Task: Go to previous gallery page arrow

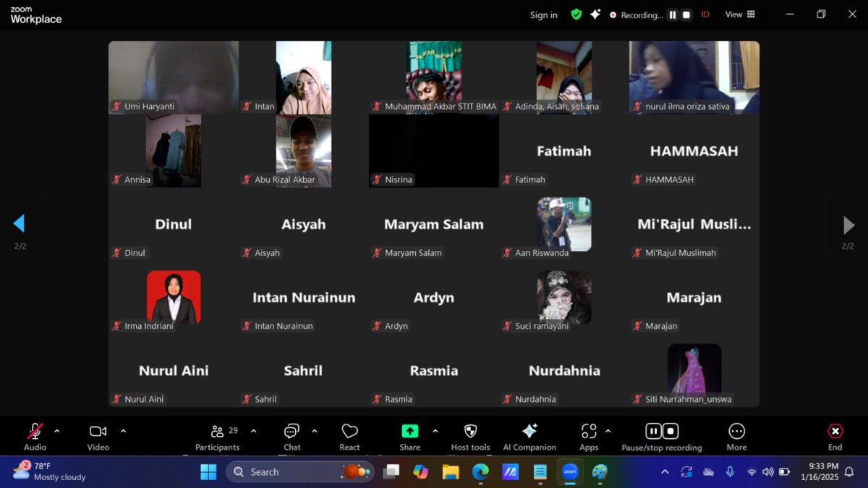Action: pyautogui.click(x=20, y=224)
